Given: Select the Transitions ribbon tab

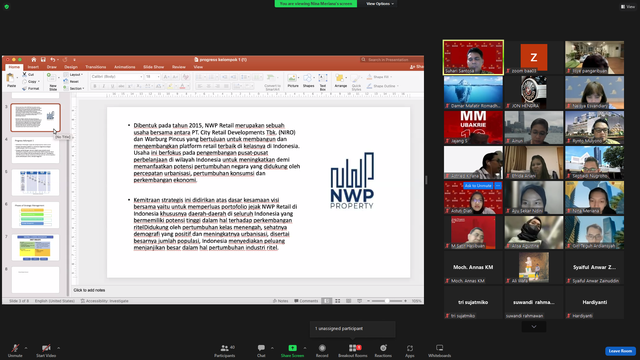Looking at the screenshot, I should pos(96,67).
